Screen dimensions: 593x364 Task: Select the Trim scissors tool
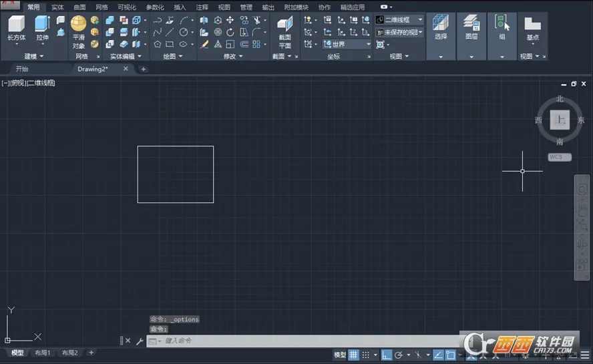pyautogui.click(x=257, y=20)
